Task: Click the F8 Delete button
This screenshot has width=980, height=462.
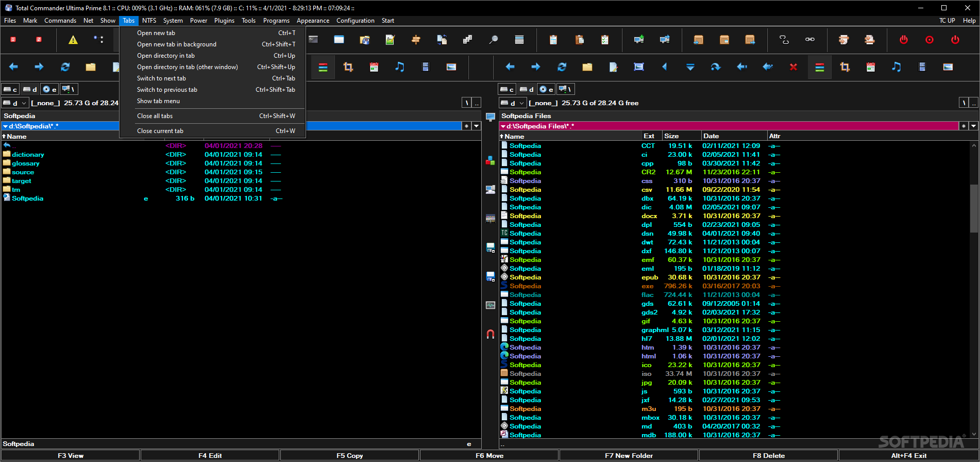Action: [x=768, y=455]
